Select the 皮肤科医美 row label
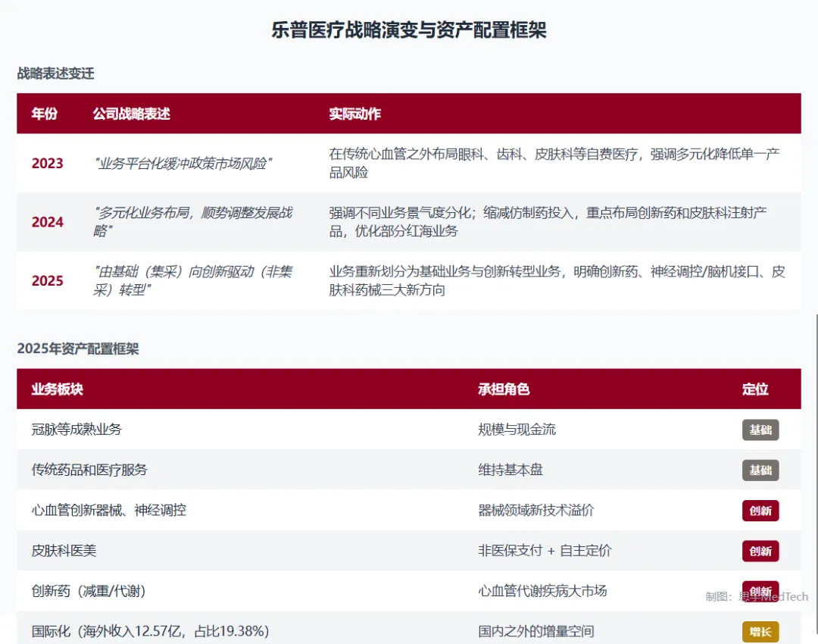The image size is (818, 644). (x=64, y=551)
